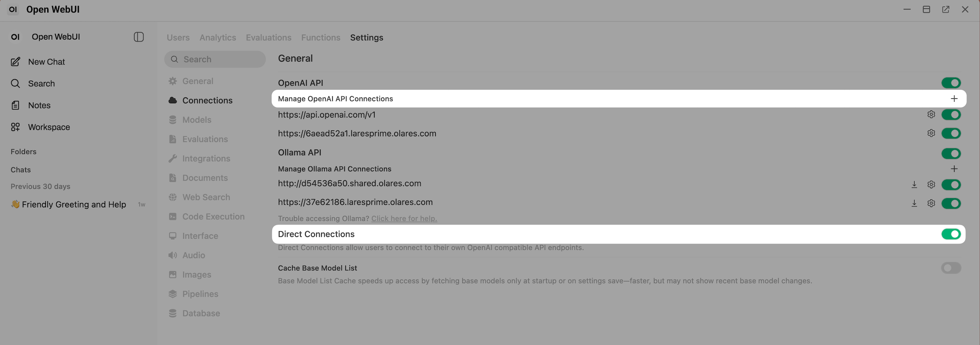
Task: Toggle off the d54536a50.shared.olares.com connection
Action: [x=951, y=184]
